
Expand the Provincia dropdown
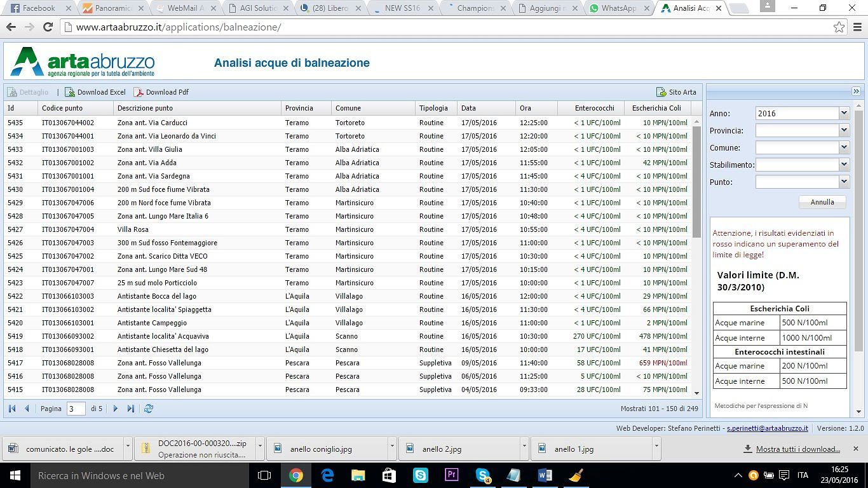coord(844,130)
